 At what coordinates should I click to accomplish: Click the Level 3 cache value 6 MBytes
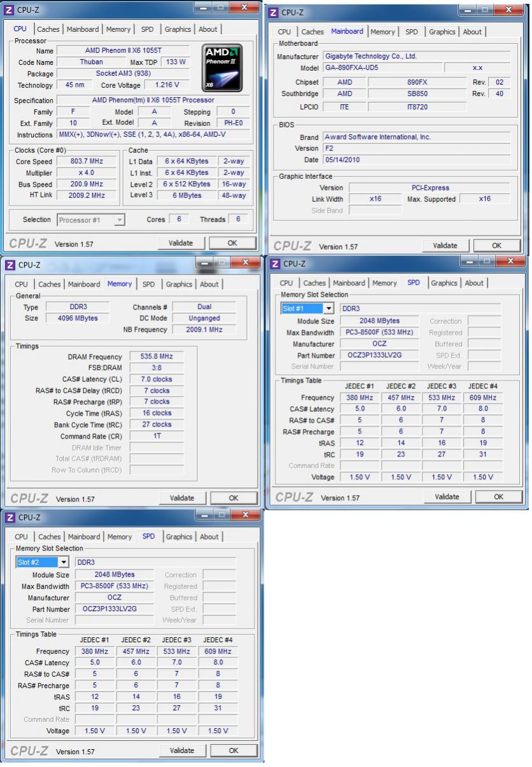pos(186,195)
